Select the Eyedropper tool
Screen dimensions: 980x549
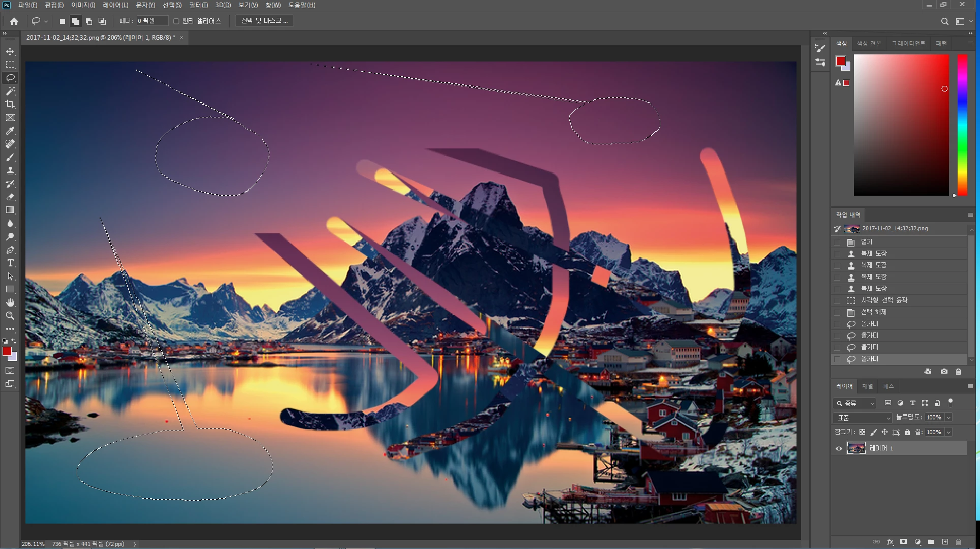[10, 131]
